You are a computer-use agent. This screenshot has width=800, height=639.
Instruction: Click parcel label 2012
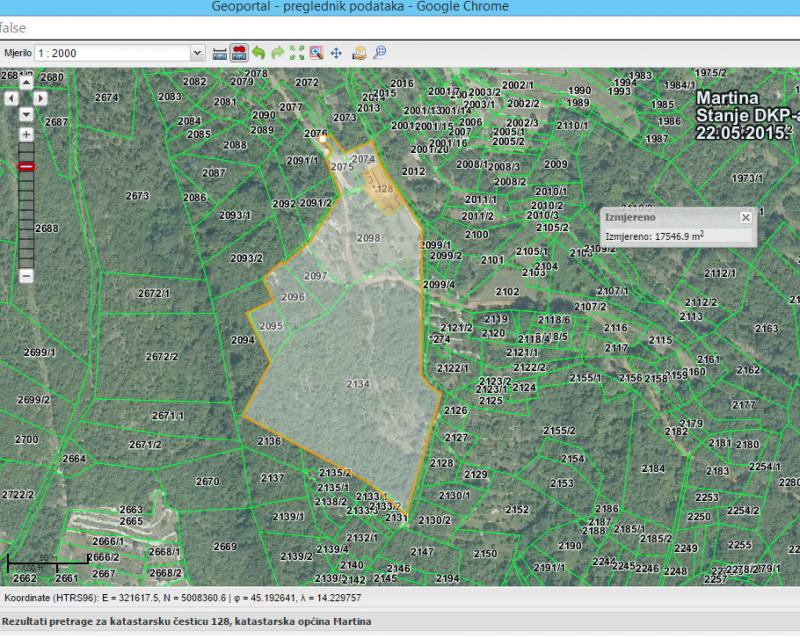[413, 171]
